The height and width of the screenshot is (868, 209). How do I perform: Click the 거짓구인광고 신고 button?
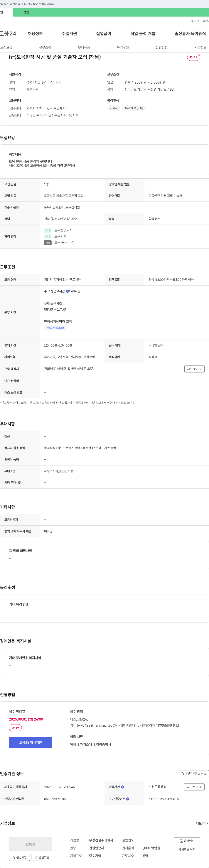193,774
